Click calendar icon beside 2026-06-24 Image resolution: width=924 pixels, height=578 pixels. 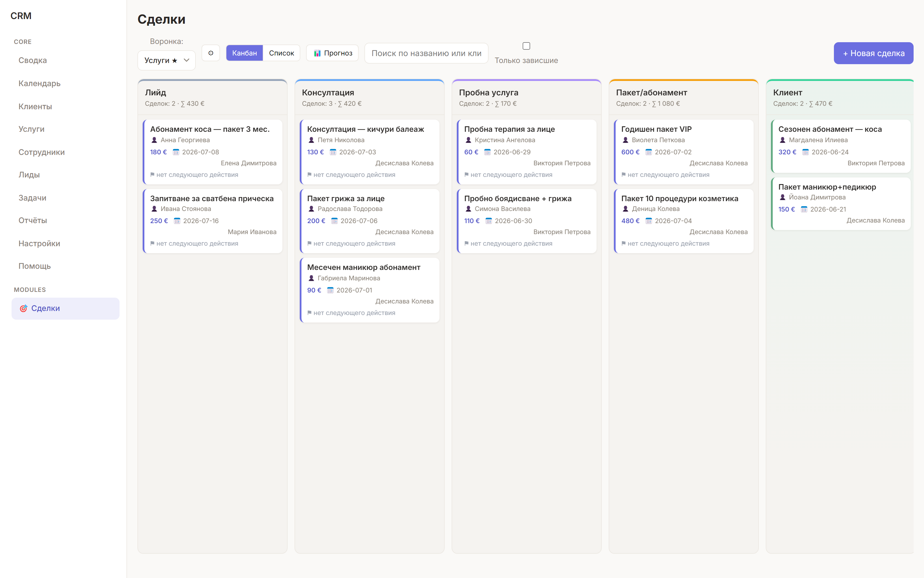pos(806,152)
